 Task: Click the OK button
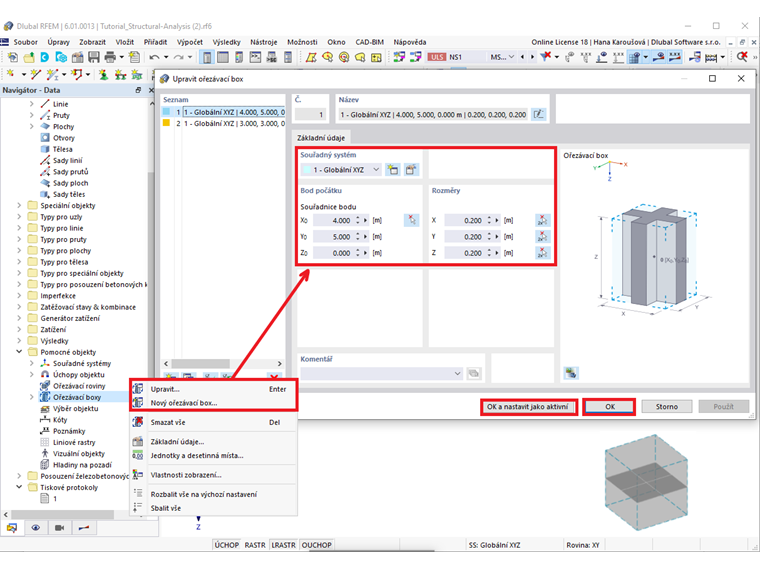(x=610, y=407)
